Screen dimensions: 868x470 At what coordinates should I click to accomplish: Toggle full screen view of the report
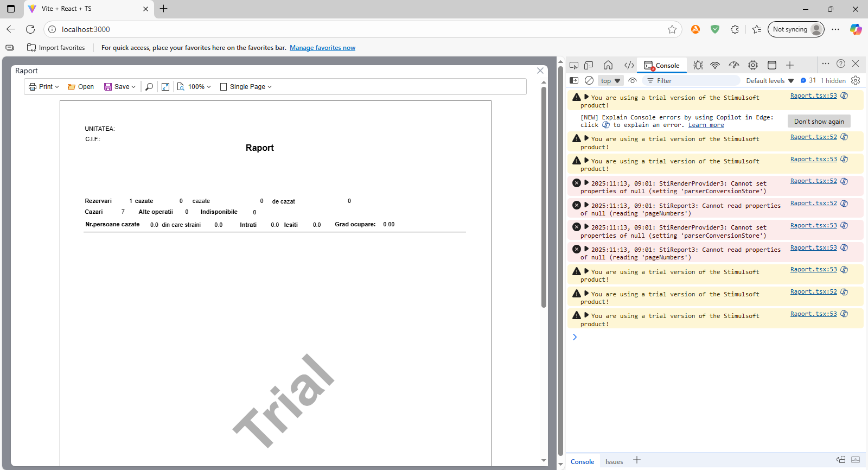coord(165,87)
